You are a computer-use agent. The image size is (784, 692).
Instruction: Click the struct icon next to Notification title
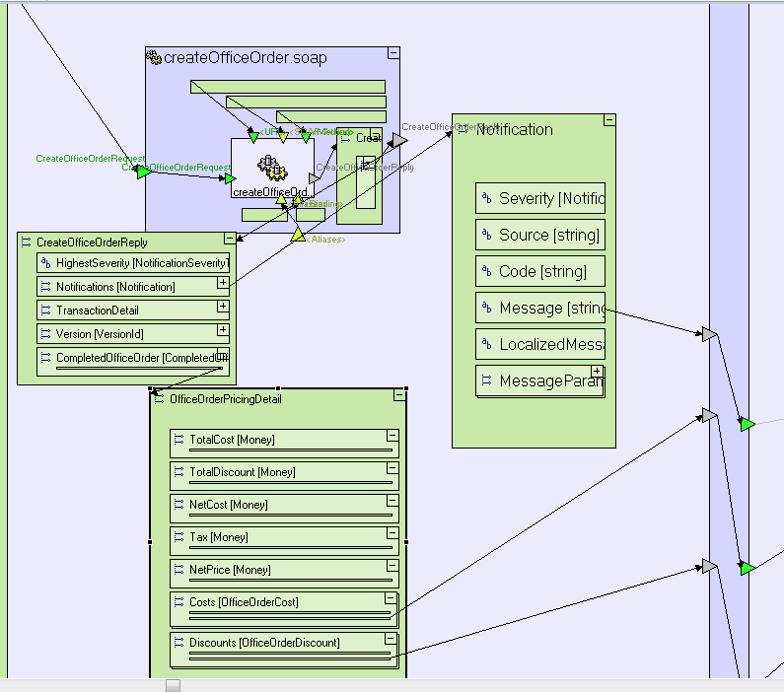(x=463, y=130)
